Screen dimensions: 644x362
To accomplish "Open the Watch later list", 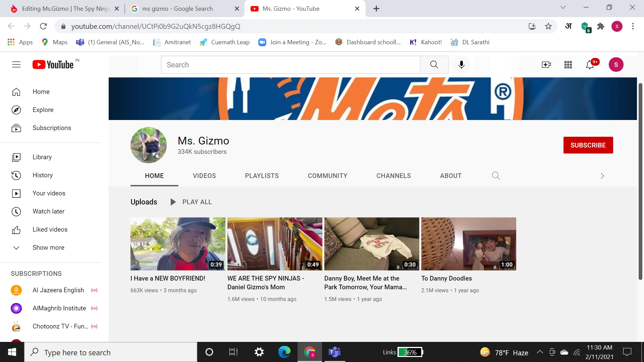I will 48,211.
